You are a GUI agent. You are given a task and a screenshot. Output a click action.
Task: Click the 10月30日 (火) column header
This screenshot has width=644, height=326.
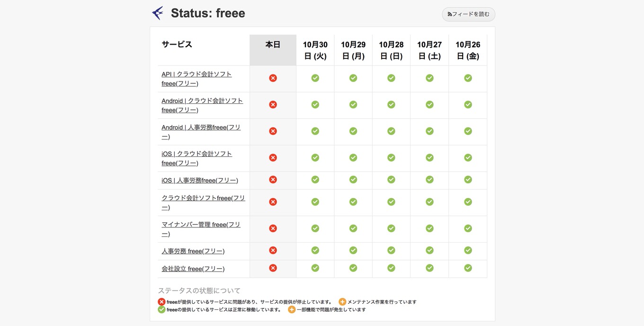(x=315, y=50)
